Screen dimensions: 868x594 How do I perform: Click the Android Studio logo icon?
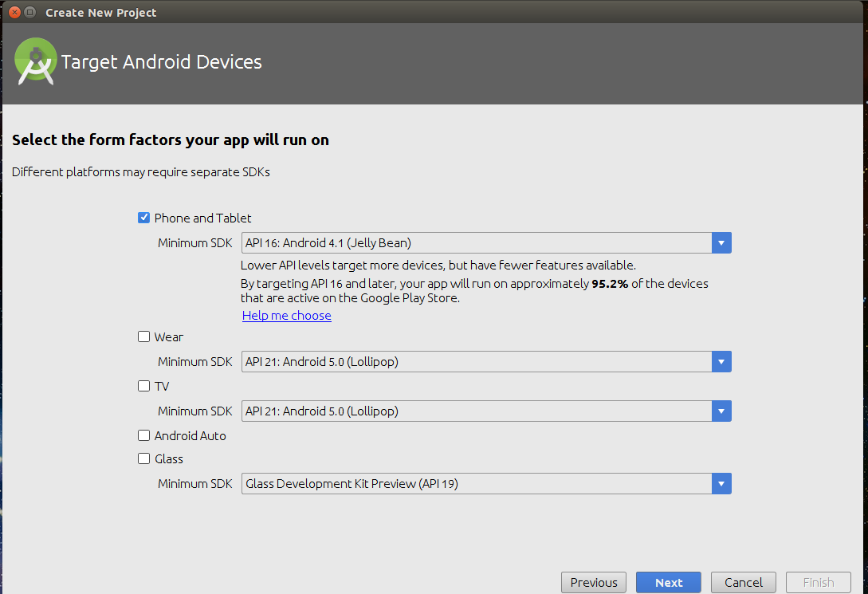[x=35, y=61]
